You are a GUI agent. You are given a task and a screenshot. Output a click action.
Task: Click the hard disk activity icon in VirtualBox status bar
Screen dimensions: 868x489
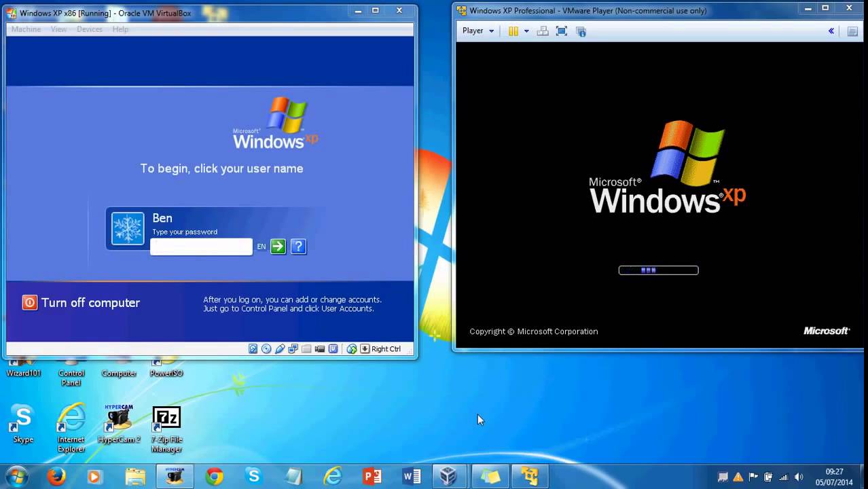tap(253, 349)
